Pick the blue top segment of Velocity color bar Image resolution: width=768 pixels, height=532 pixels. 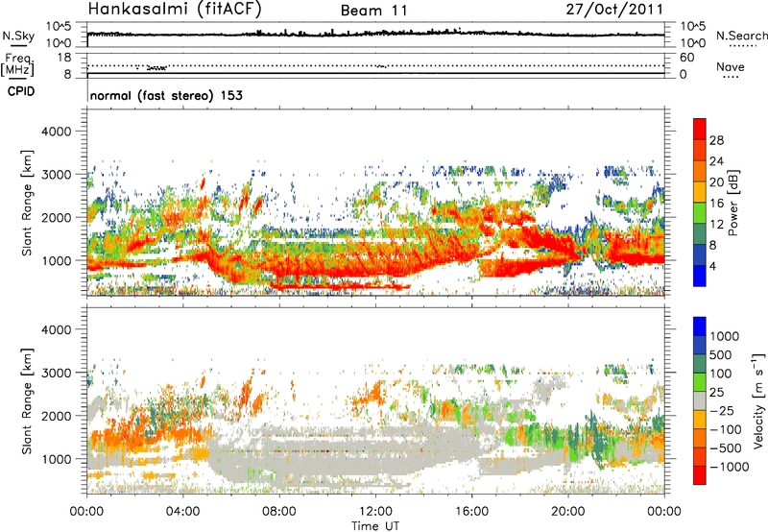(700, 326)
